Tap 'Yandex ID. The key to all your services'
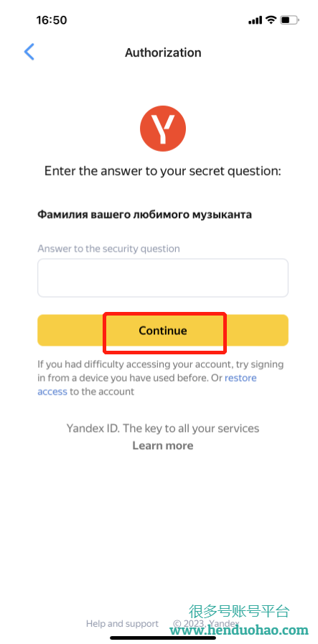This screenshot has height=644, width=318. pyautogui.click(x=163, y=428)
